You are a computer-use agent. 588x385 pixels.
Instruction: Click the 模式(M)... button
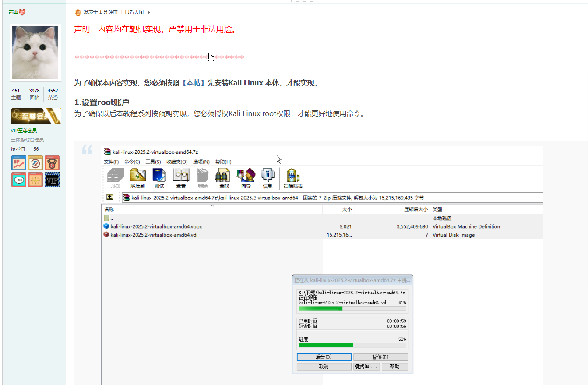[x=366, y=367]
